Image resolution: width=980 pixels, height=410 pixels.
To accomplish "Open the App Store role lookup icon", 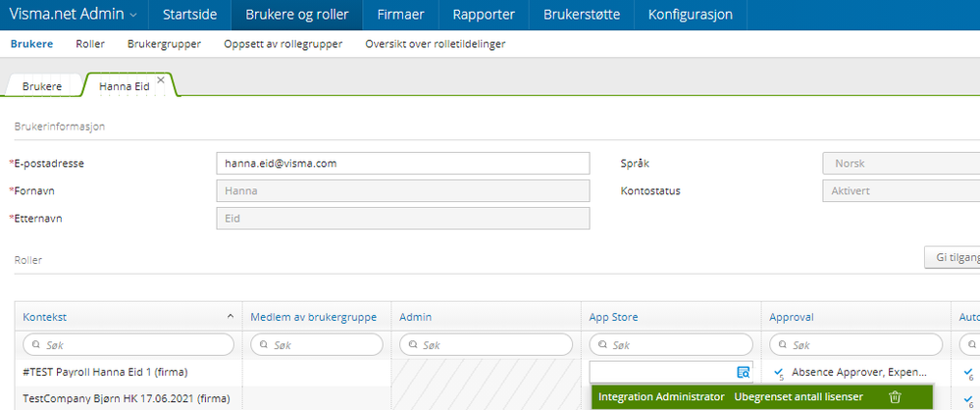I will coord(744,373).
